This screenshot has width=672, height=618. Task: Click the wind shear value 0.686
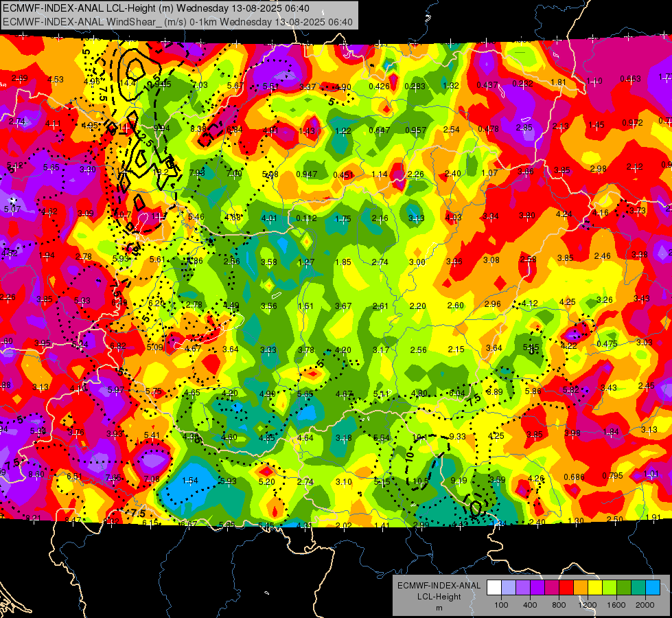click(x=575, y=477)
